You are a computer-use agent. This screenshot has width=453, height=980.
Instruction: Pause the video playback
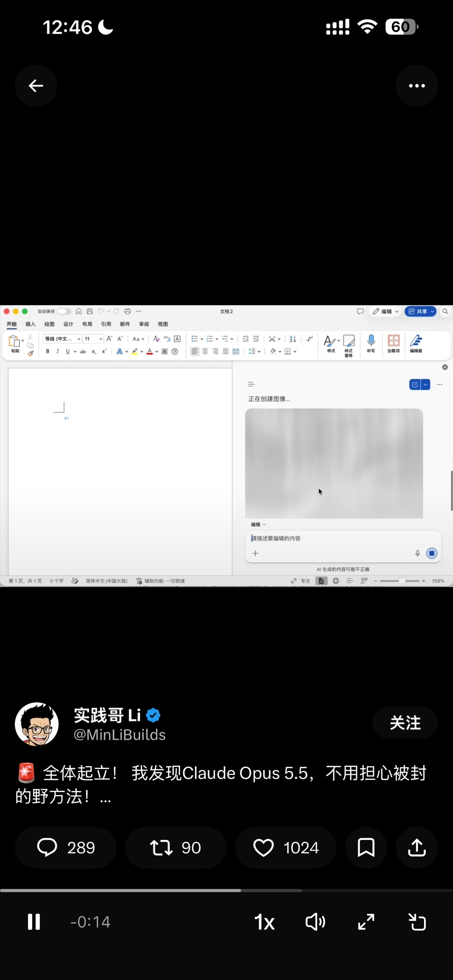[x=34, y=922]
